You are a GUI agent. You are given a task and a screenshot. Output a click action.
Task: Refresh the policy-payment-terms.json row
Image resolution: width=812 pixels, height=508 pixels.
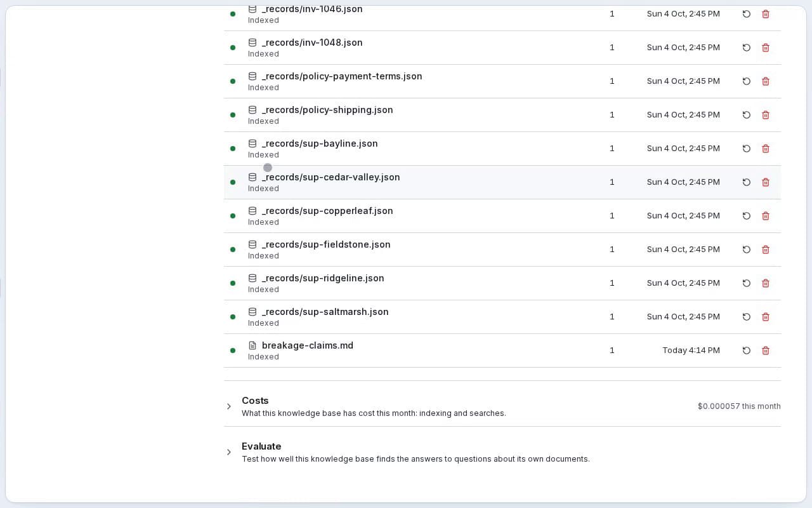747,81
